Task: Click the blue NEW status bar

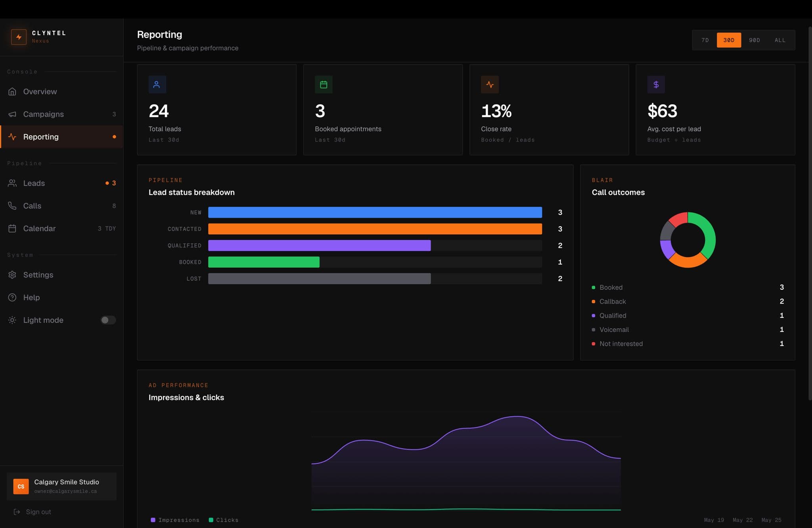Action: pyautogui.click(x=375, y=212)
